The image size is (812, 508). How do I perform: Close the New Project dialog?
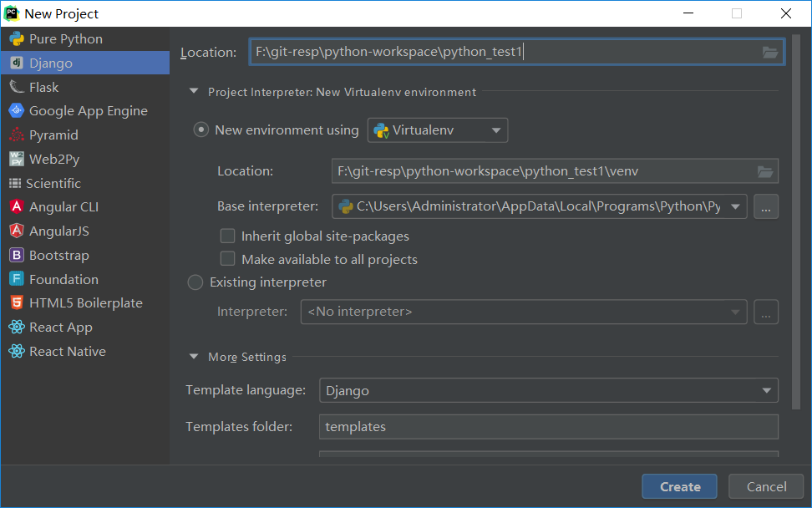(x=785, y=13)
